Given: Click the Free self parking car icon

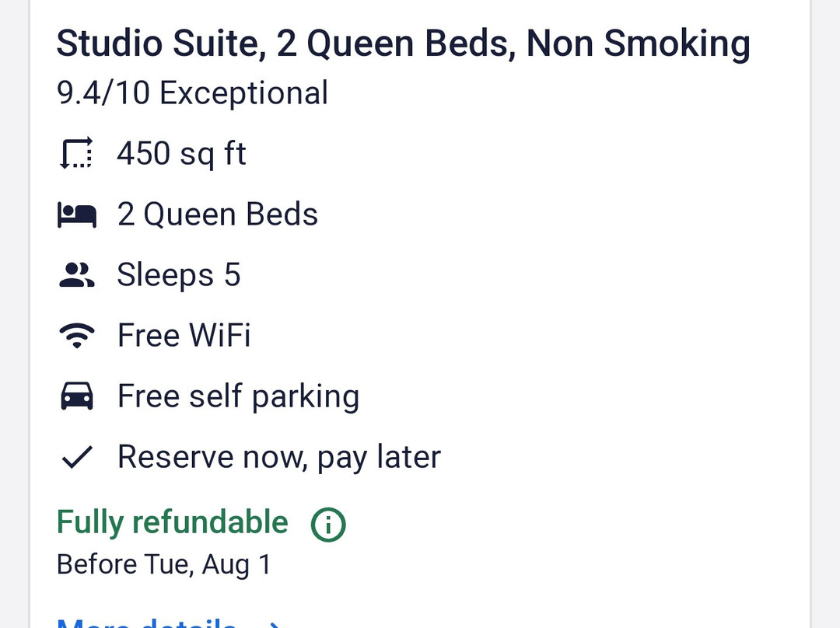Looking at the screenshot, I should pos(75,395).
